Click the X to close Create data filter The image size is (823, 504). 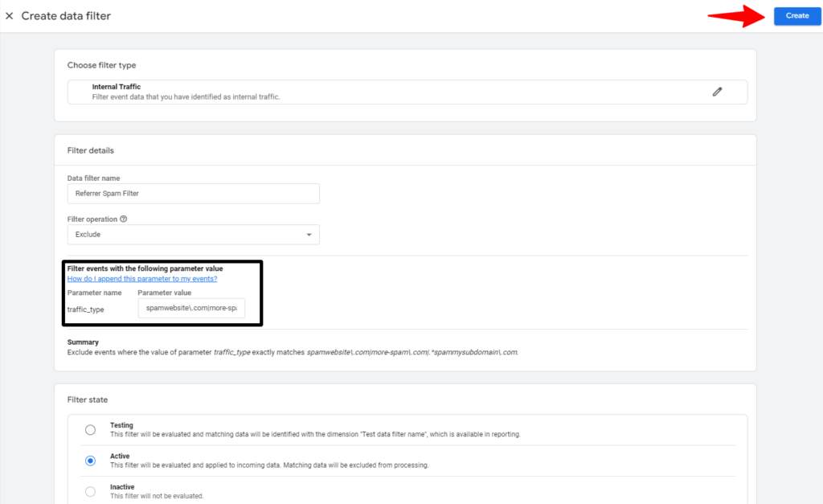(x=10, y=15)
